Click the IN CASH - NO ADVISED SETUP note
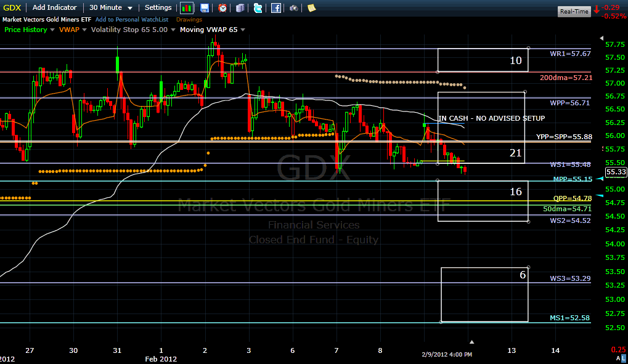Screen dimensions: 628x364 [492, 118]
